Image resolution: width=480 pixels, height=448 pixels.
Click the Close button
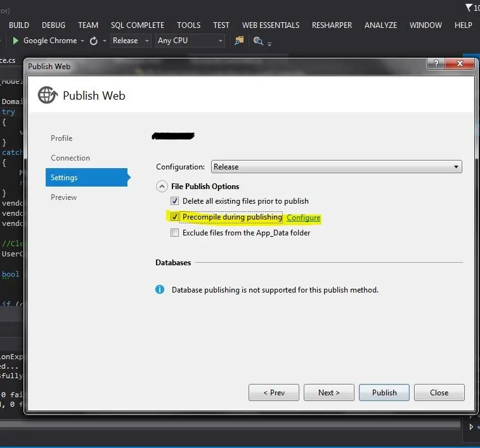coord(439,392)
